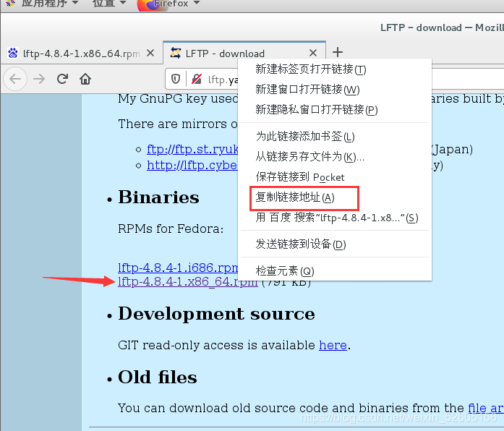Open the lftp-4.8.4-1.x86_64.rpm link

tap(188, 281)
